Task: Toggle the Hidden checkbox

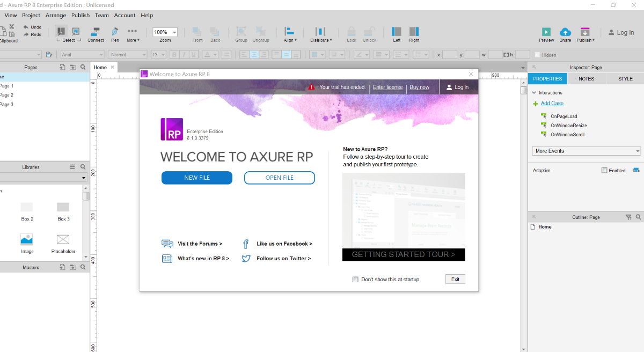Action: [x=537, y=55]
